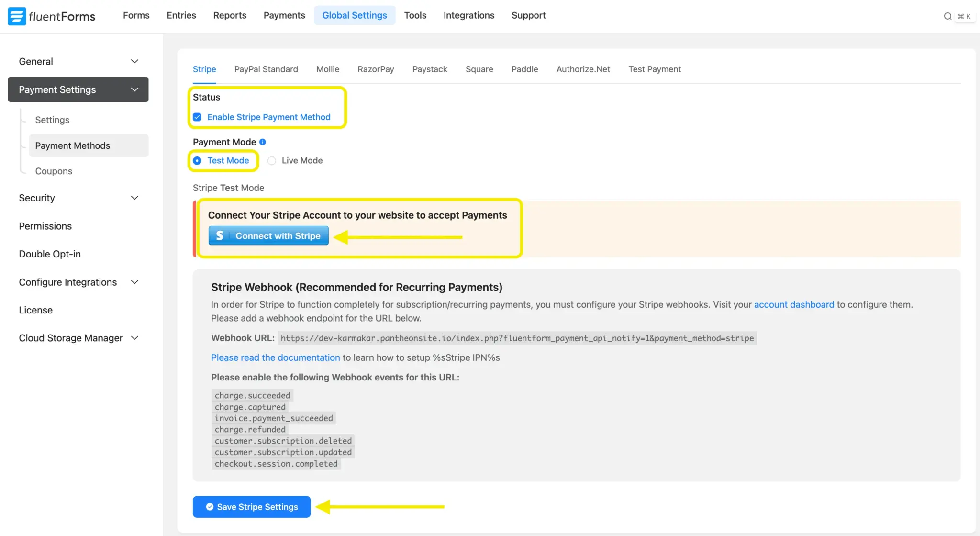Click the ⌘K search shortcut badge
Screen dimensions: 980x536
coord(964,16)
